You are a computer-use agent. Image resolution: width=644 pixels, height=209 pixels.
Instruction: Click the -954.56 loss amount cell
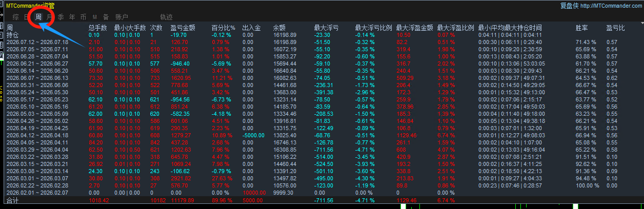pos(180,99)
